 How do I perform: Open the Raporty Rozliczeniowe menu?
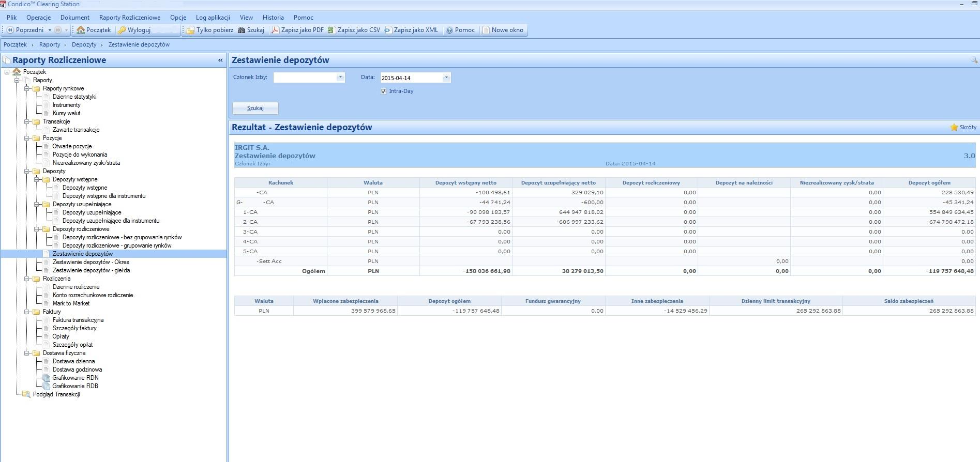(130, 18)
